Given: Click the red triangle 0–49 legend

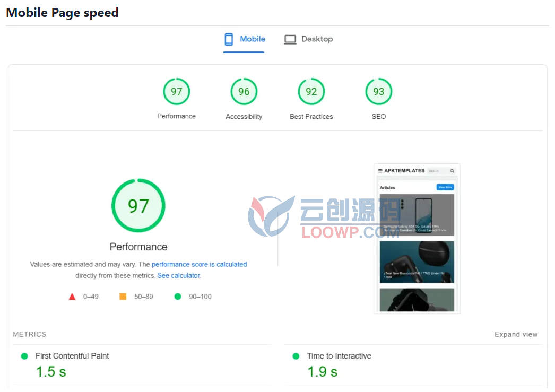Looking at the screenshot, I should click(x=83, y=297).
